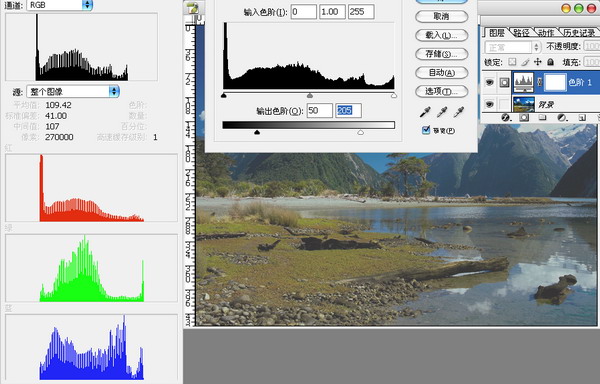Viewport: 600px width, 384px height.
Task: Click new adjustment layer half-circle icon
Action: click(561, 117)
